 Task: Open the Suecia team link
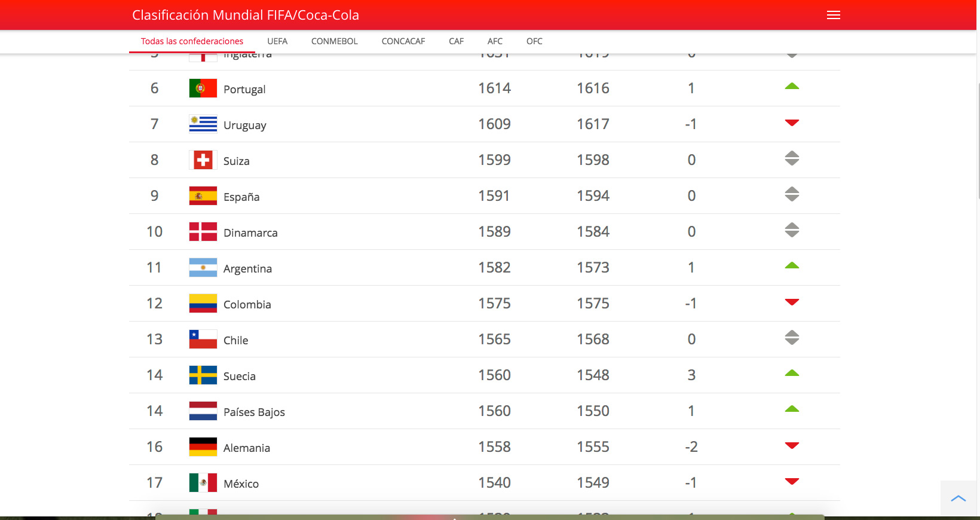[240, 376]
